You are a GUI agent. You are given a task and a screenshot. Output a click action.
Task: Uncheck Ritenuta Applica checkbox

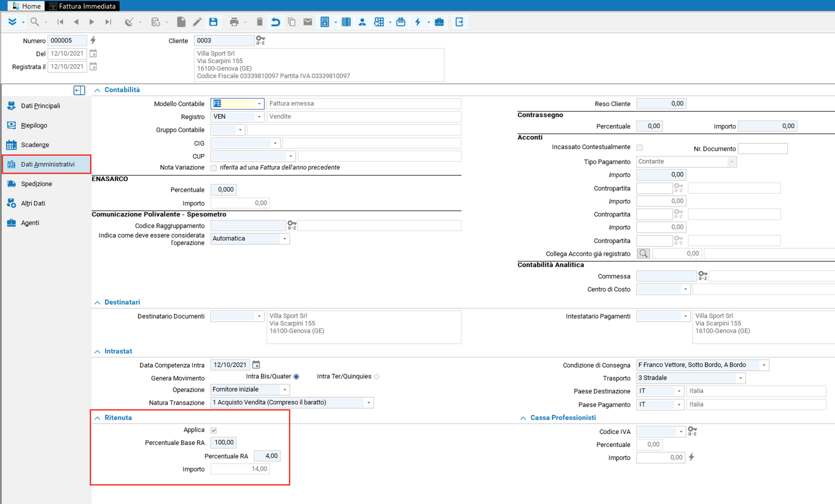point(213,430)
